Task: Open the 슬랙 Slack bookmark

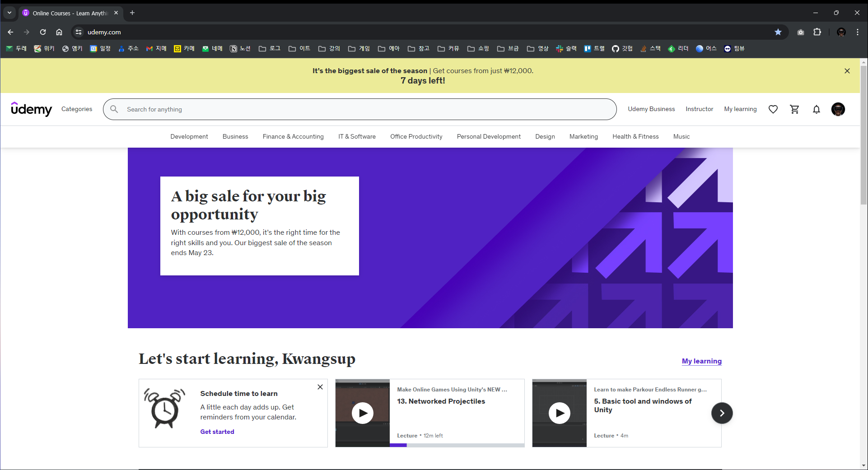Action: coord(566,49)
